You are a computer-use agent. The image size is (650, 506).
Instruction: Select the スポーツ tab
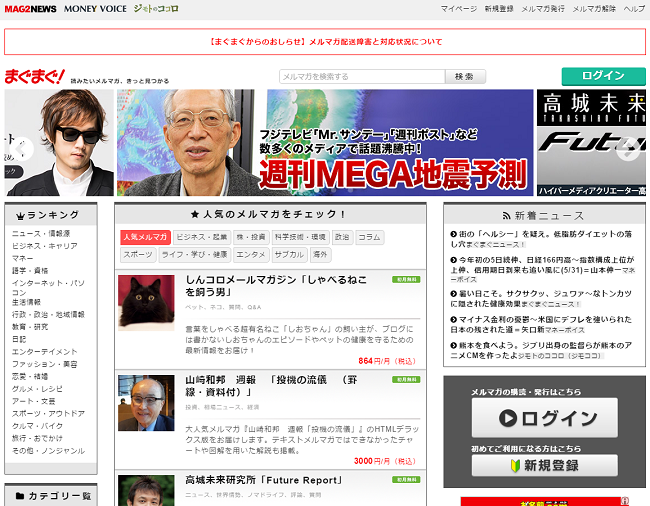(x=138, y=254)
